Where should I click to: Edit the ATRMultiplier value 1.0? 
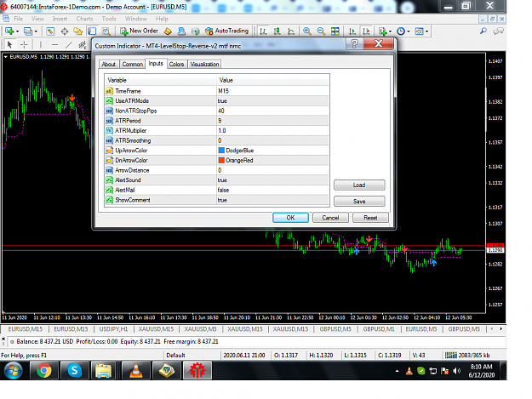tap(272, 130)
